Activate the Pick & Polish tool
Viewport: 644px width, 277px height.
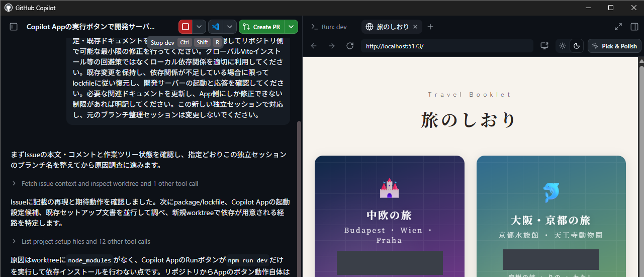(x=614, y=46)
